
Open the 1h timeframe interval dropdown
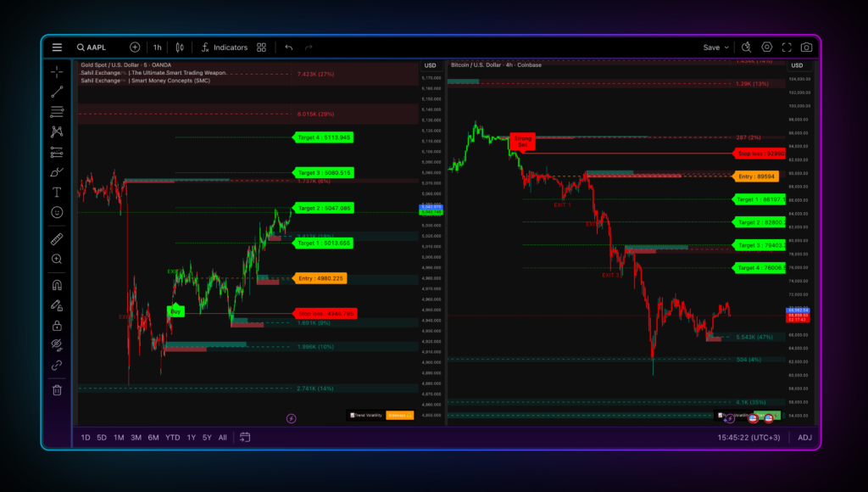pyautogui.click(x=157, y=48)
